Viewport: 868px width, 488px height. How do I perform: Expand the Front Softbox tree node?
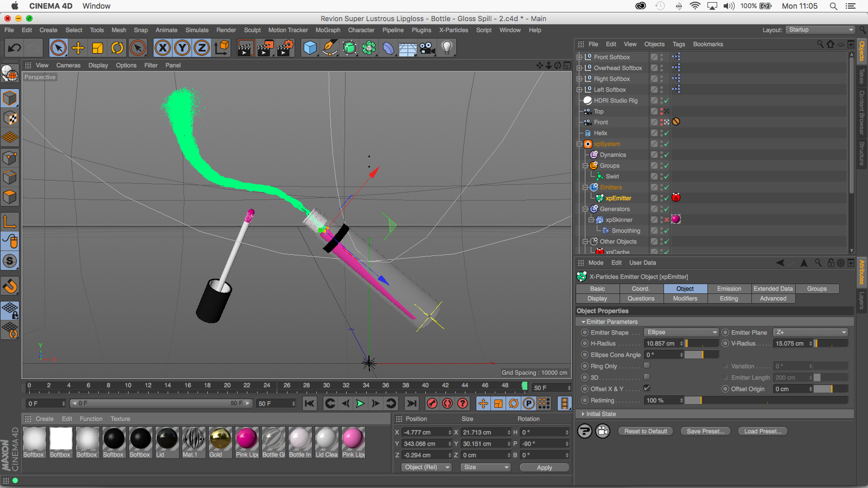579,57
